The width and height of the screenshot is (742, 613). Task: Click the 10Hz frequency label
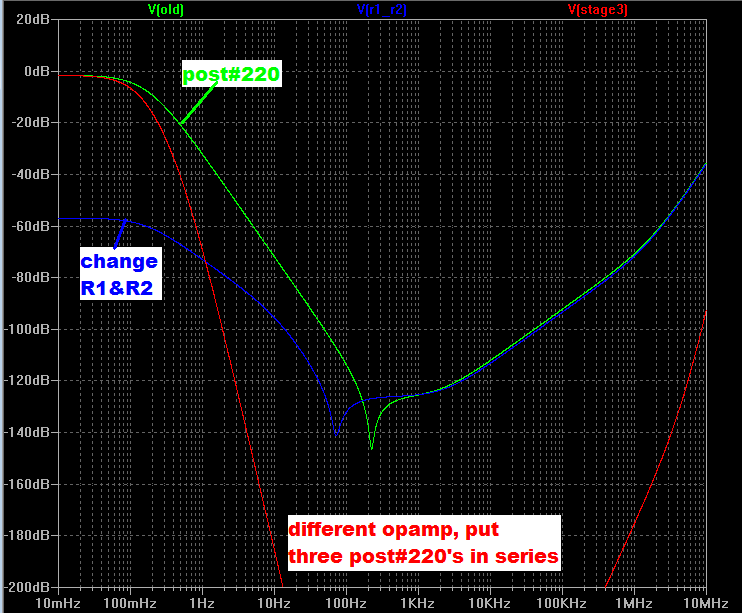(x=274, y=604)
